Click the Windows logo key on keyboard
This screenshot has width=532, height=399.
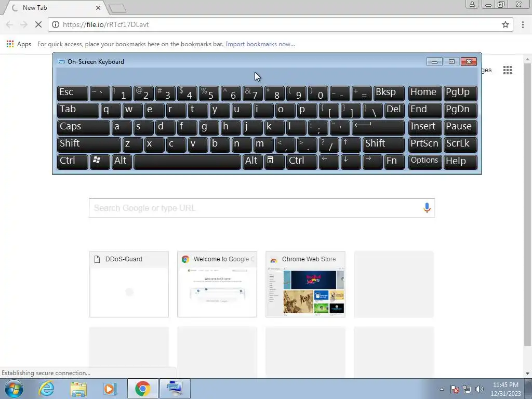pyautogui.click(x=100, y=161)
